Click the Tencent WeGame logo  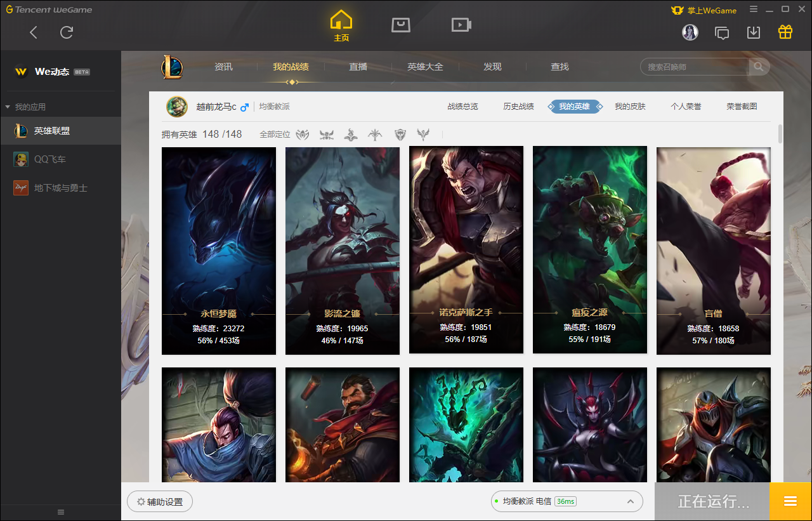[x=49, y=10]
